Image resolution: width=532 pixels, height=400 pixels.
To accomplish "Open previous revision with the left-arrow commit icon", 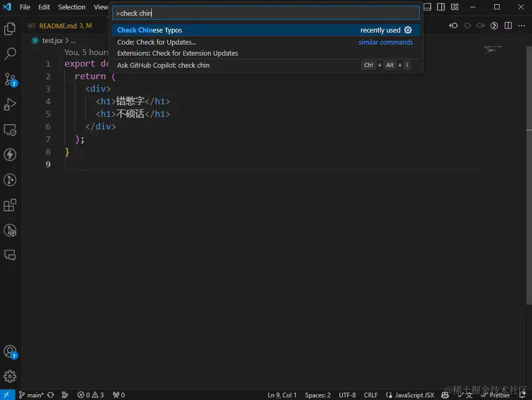I will coord(453,26).
